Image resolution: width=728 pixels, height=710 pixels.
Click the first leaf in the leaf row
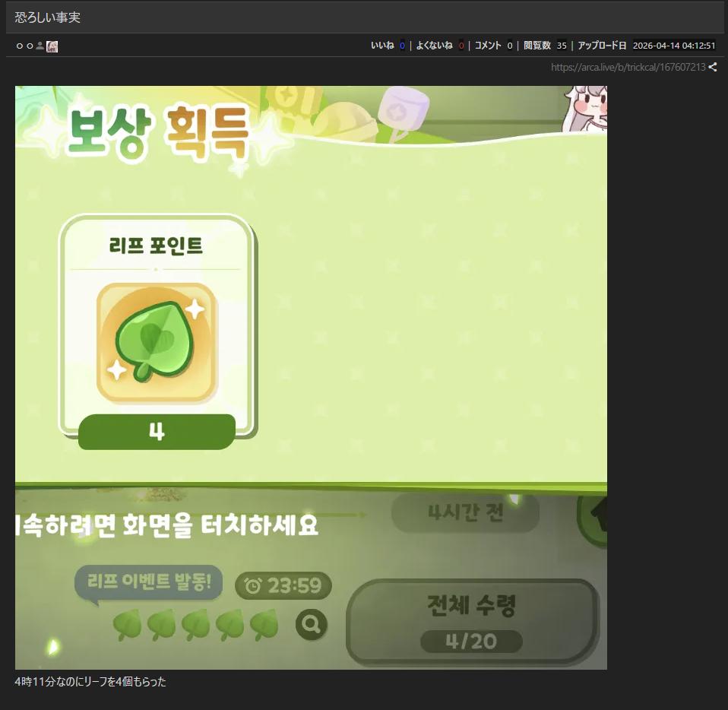127,626
